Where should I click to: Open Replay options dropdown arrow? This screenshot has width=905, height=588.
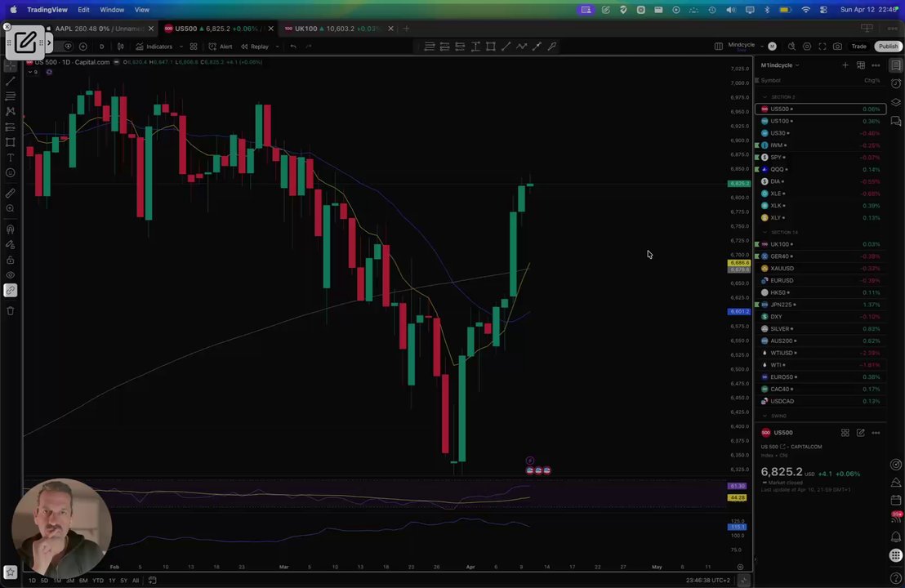277,47
